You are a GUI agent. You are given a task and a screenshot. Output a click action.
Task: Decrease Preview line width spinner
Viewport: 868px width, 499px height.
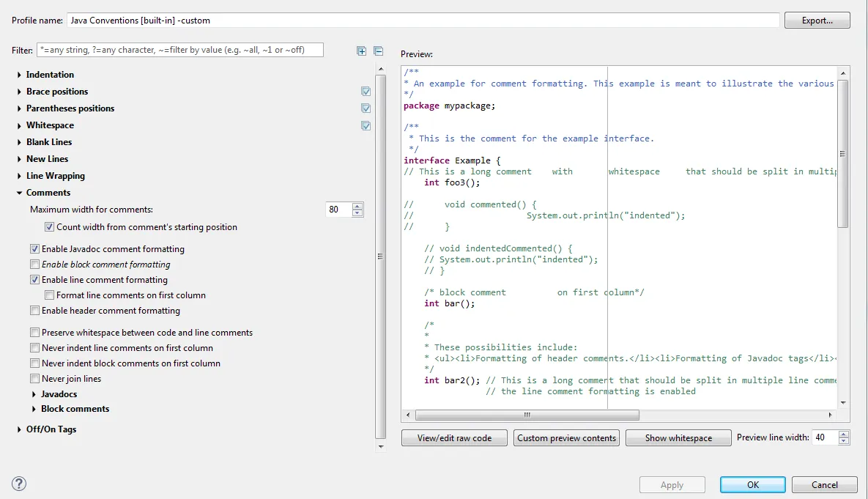pos(844,441)
